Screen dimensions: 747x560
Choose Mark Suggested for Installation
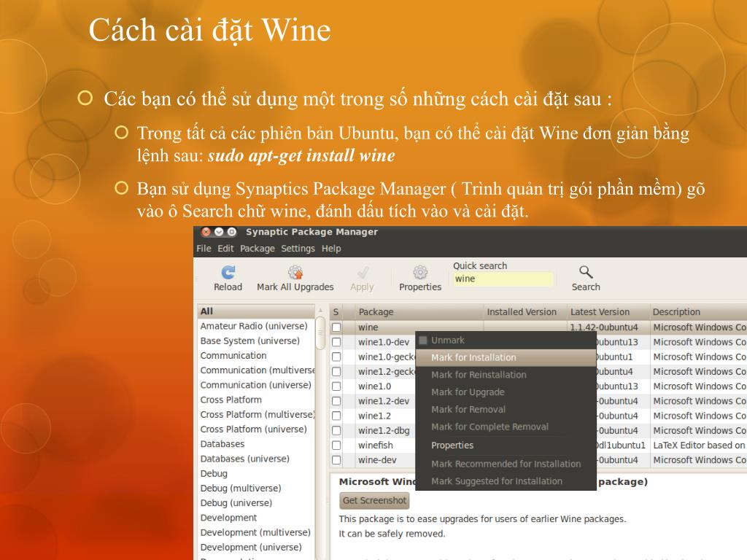[x=506, y=481]
